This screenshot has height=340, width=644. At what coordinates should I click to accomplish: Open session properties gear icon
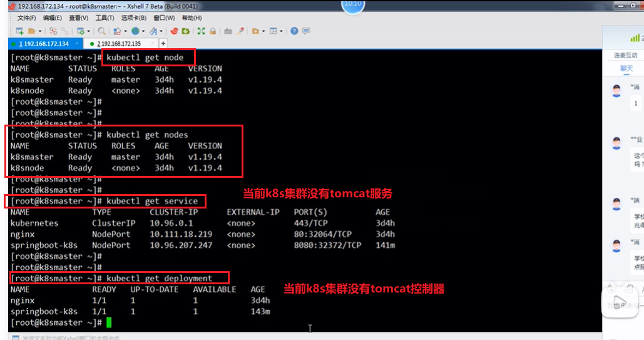point(81,31)
